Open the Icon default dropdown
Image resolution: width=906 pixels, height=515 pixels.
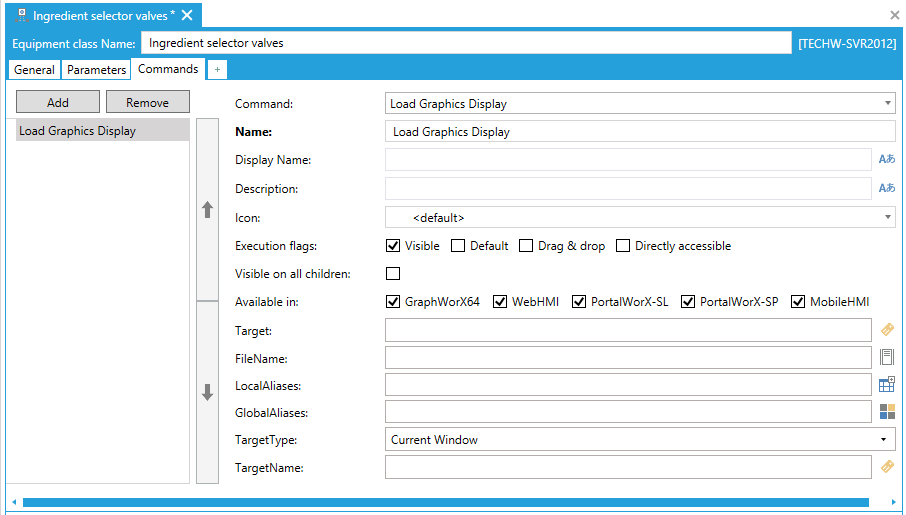(888, 217)
